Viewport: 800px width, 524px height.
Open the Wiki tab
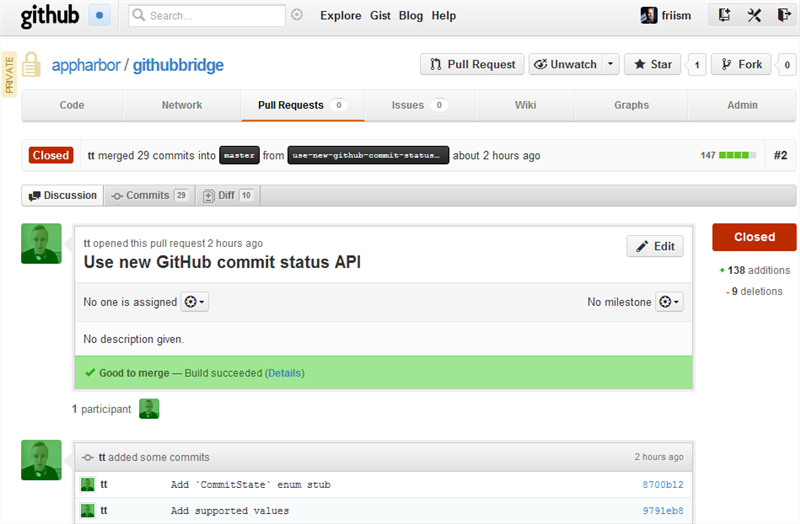525,105
